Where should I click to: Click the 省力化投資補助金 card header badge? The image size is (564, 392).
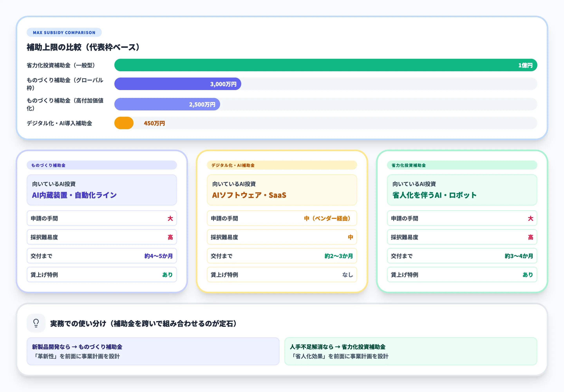tap(462, 165)
